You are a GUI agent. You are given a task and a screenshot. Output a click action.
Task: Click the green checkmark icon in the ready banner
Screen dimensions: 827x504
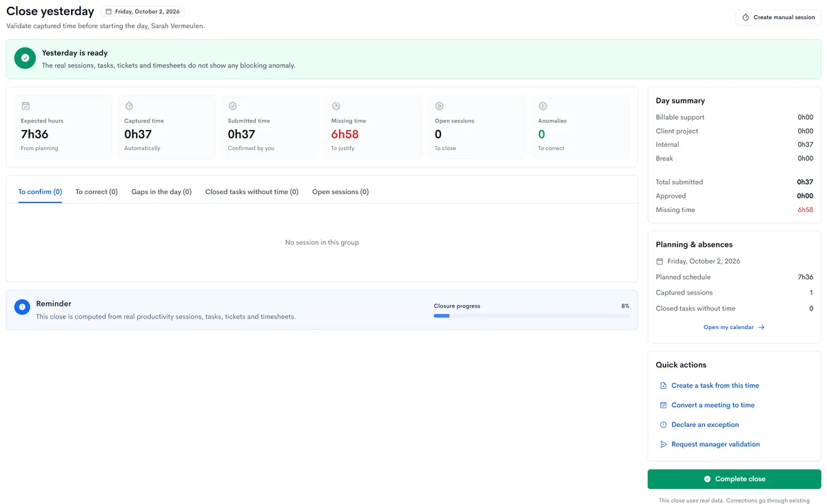coord(25,59)
